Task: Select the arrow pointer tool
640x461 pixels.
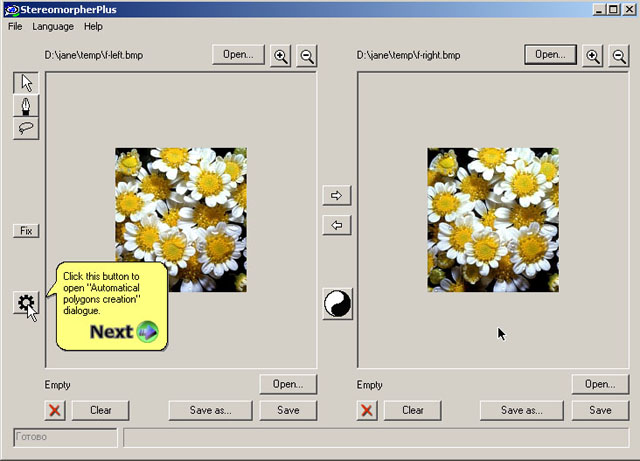Action: click(27, 83)
